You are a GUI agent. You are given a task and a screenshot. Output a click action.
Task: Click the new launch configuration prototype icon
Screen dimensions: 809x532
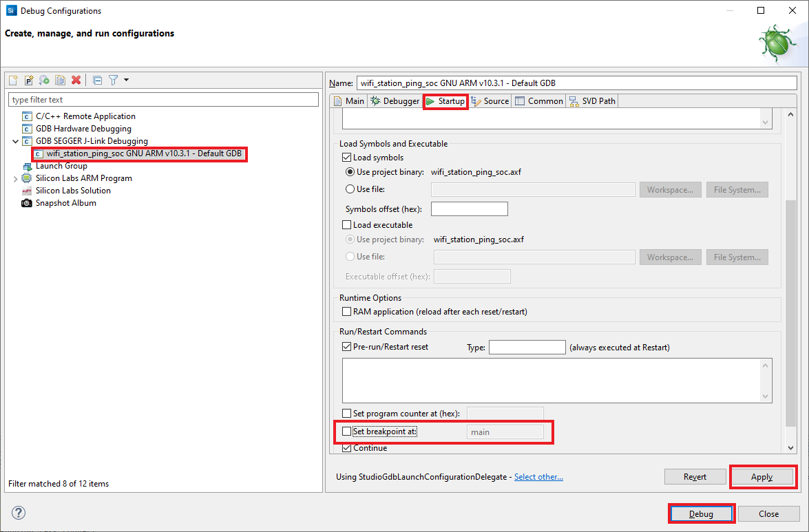point(28,80)
